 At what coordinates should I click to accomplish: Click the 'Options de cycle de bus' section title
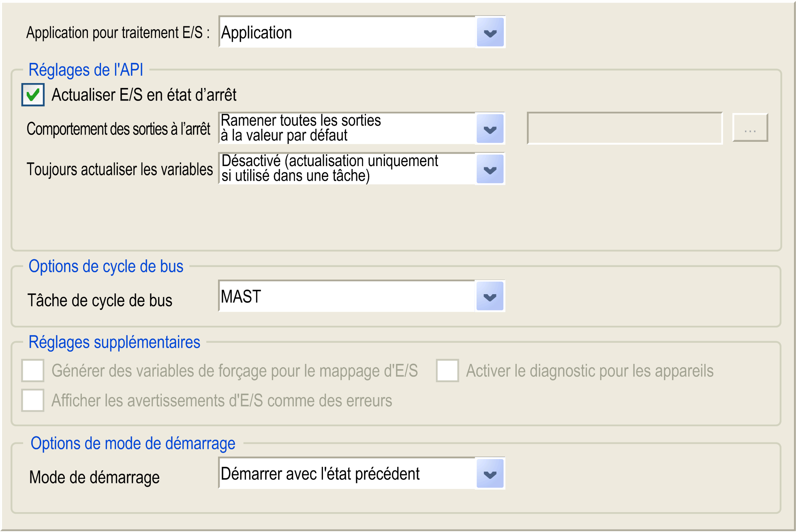pyautogui.click(x=105, y=266)
